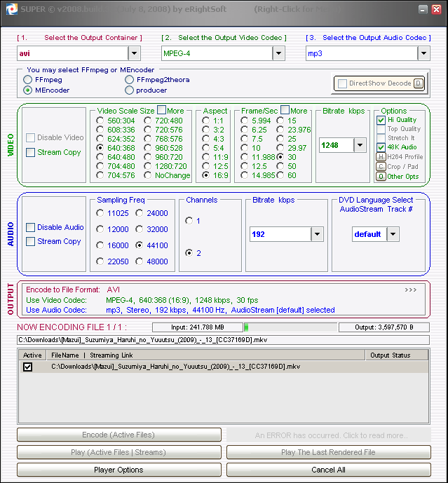Select the Suzumiya_Haruhi mkv file row
The width and height of the screenshot is (448, 483).
[224, 367]
